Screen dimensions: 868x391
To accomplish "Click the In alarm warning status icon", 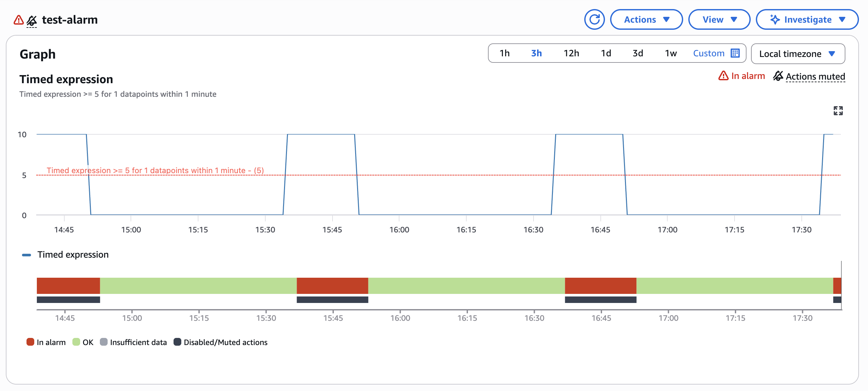I will pos(723,76).
